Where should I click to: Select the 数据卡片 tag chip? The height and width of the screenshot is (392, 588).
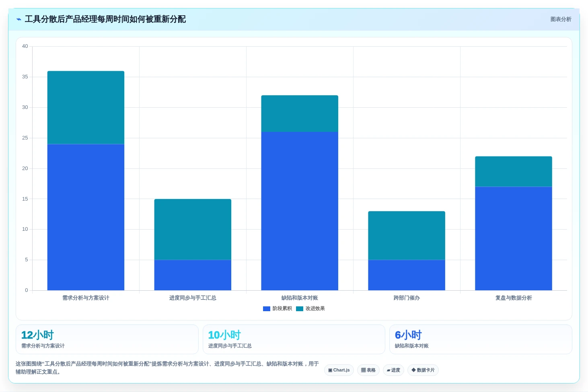click(x=423, y=370)
